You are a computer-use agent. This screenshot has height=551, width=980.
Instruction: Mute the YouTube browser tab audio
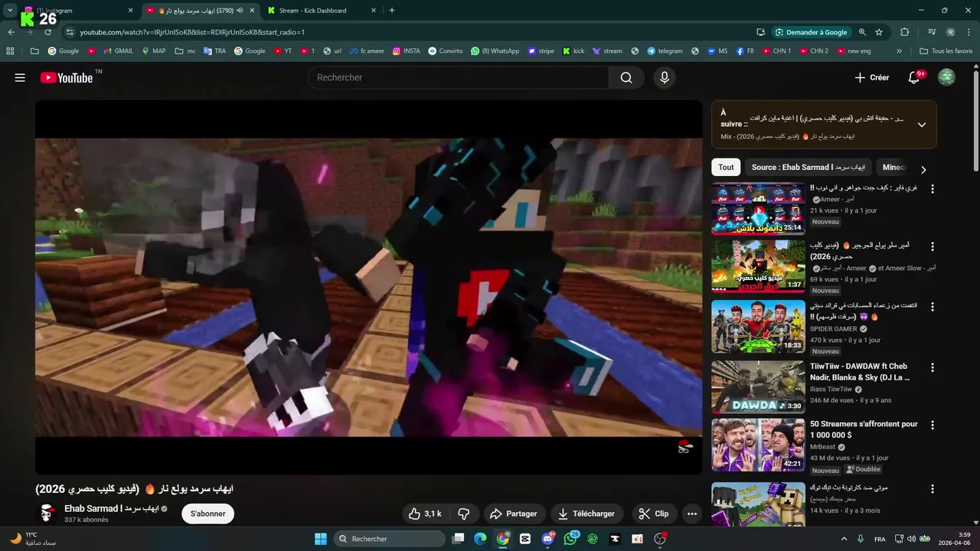tap(240, 11)
